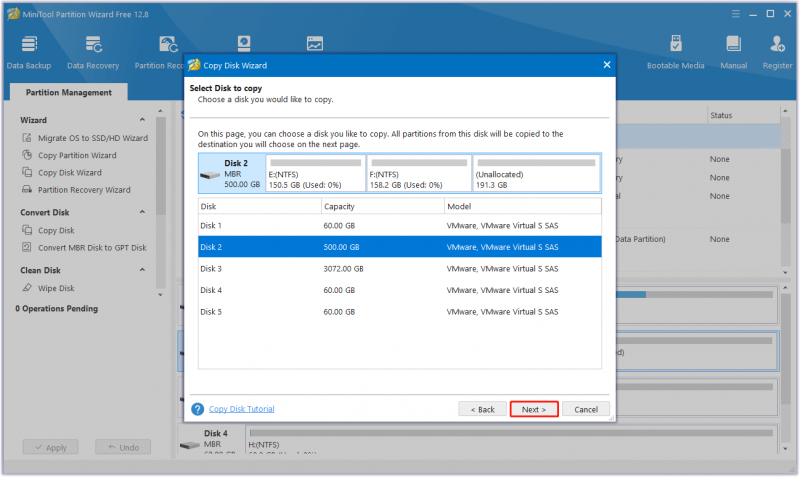Click the help question mark icon
This screenshot has width=800, height=477.
coord(197,409)
